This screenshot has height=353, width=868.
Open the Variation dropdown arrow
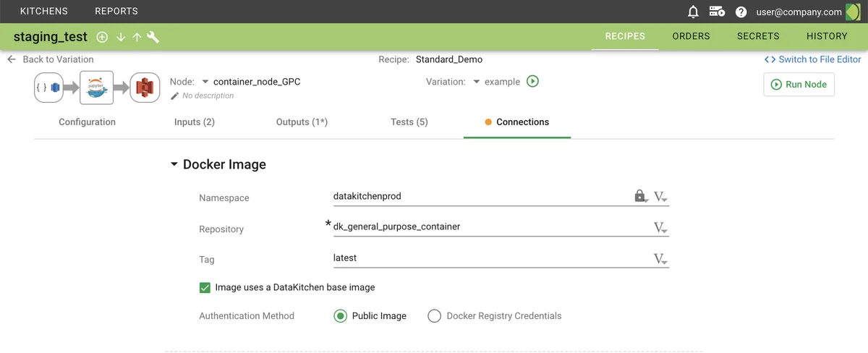tap(477, 82)
